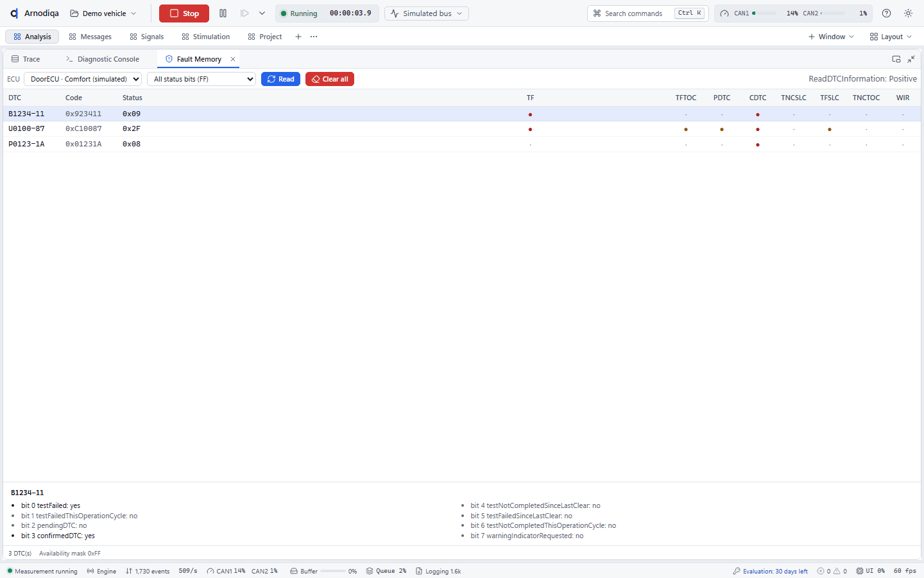Open the All status bits filter dropdown
Screen dimensions: 924x578
coord(201,79)
